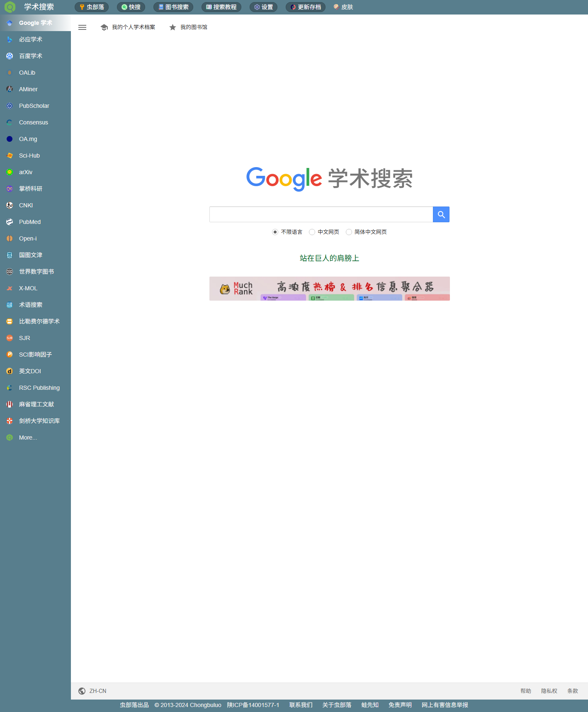
Task: Select RSC Publishing in the sidebar
Action: click(35, 388)
